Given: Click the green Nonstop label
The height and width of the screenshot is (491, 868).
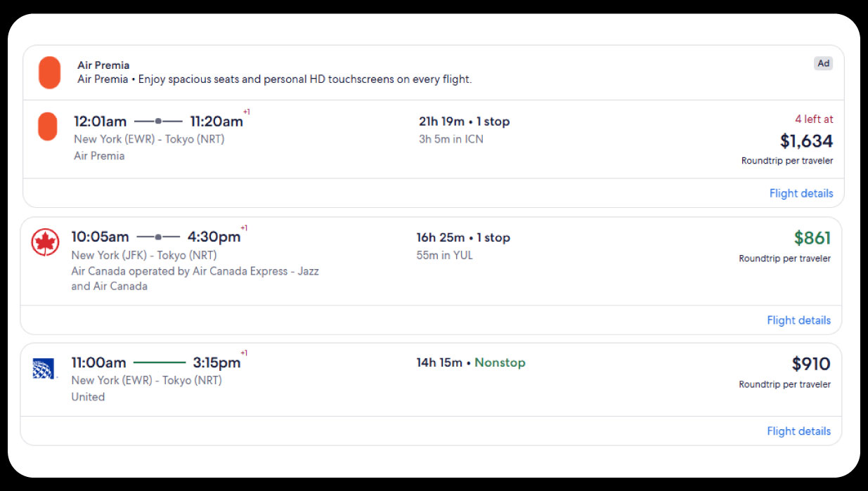Looking at the screenshot, I should click(500, 362).
